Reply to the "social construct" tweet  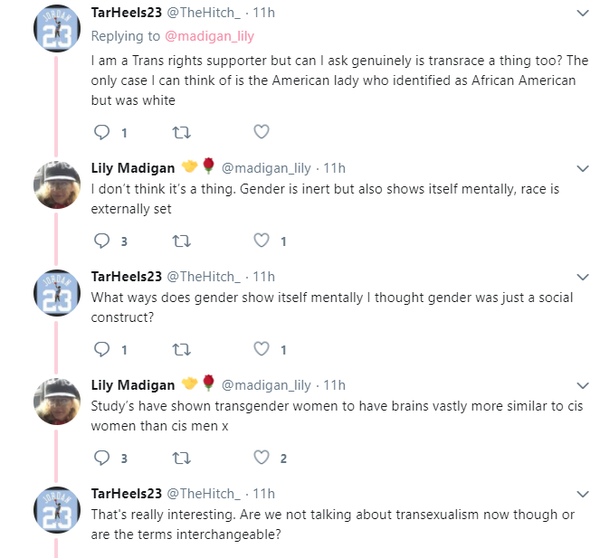(101, 350)
